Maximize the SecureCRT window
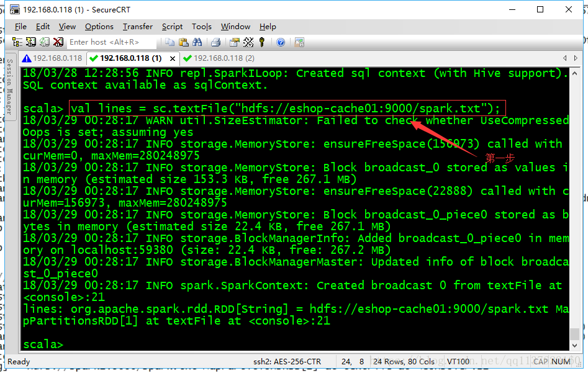Image resolution: width=588 pixels, height=373 pixels. 540,9
